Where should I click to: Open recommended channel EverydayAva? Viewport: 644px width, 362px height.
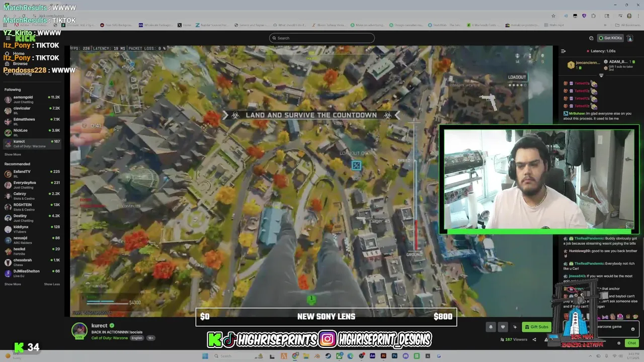[x=32, y=185]
